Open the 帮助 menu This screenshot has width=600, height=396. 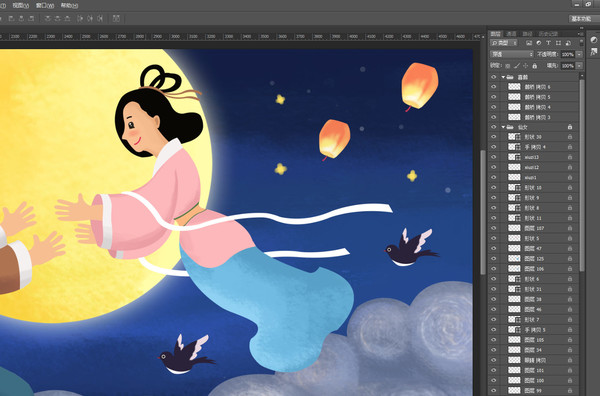[69, 5]
